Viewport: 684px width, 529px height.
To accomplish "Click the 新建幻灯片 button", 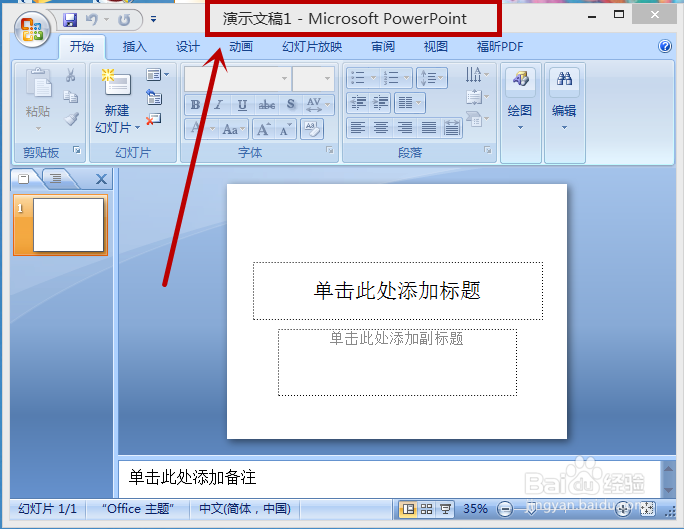I will [117, 100].
